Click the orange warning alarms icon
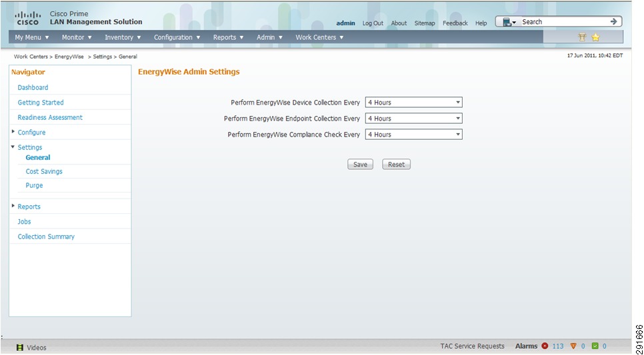644x355 pixels. [573, 346]
